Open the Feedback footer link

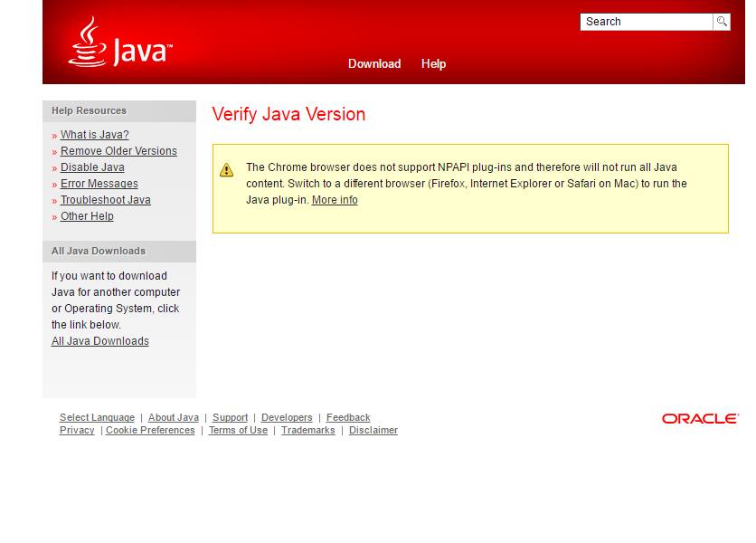348,417
